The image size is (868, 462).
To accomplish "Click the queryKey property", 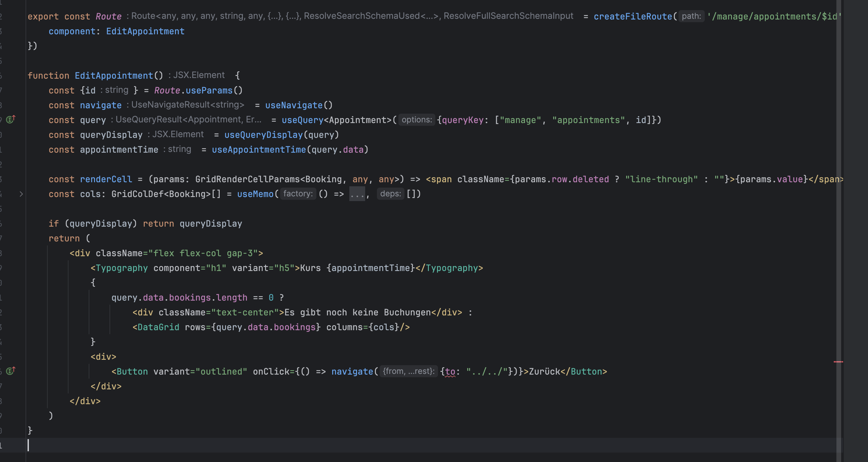I will click(x=463, y=120).
